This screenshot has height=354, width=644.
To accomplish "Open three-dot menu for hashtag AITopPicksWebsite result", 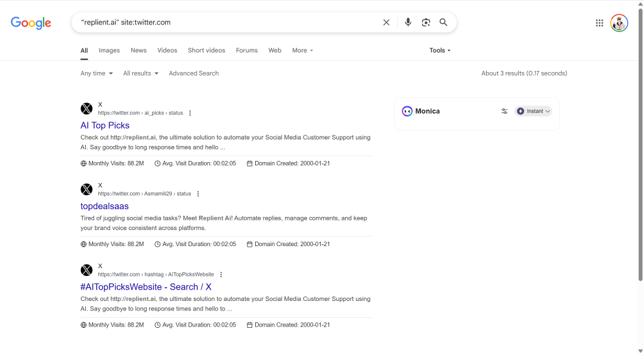I will coord(221,274).
